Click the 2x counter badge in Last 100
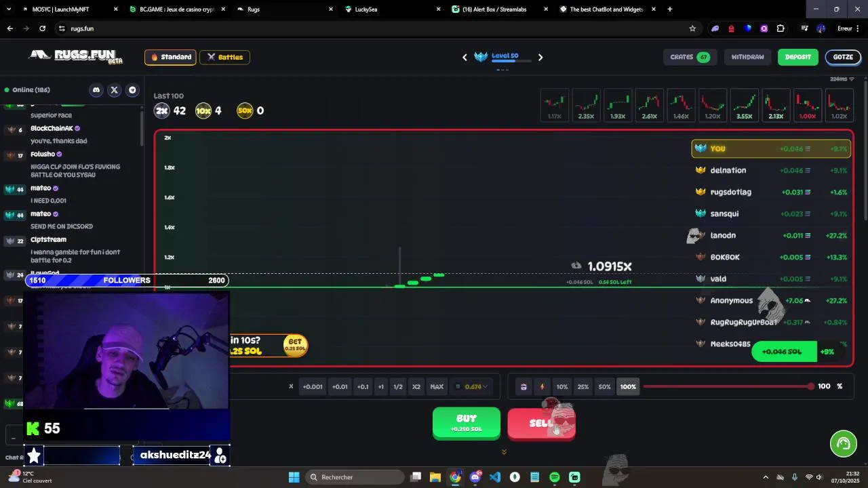This screenshot has height=488, width=868. click(161, 110)
